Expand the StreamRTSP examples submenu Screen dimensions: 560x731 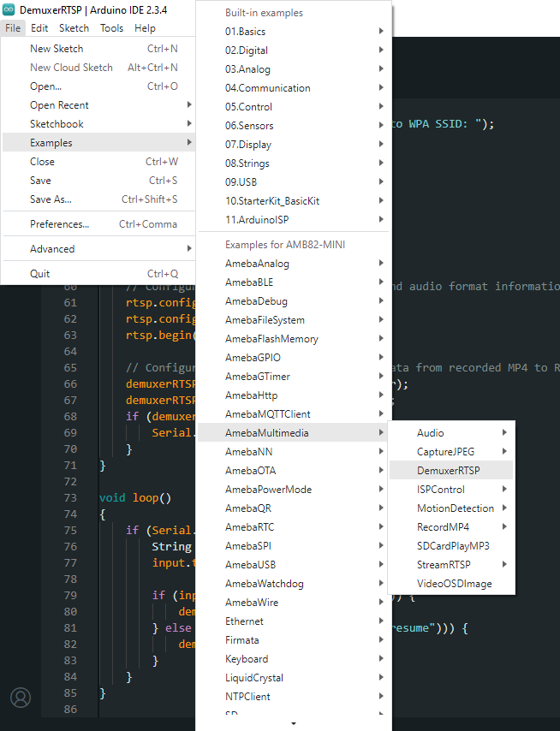click(x=444, y=565)
